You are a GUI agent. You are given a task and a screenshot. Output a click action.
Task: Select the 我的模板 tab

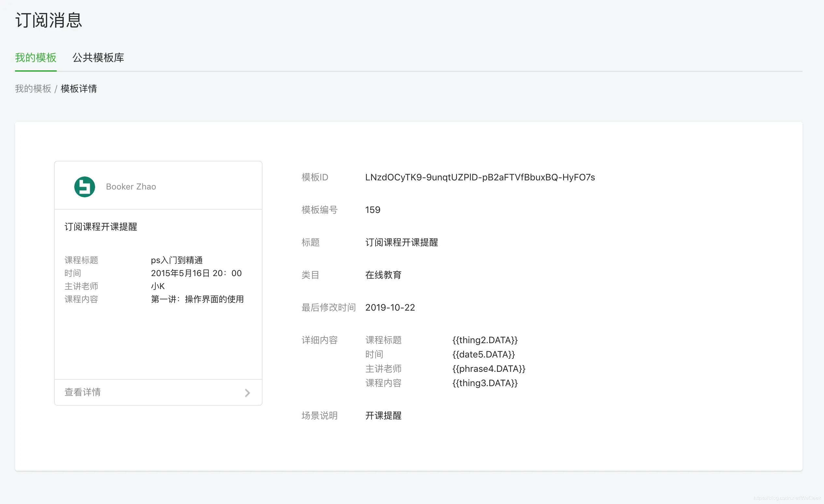(35, 58)
